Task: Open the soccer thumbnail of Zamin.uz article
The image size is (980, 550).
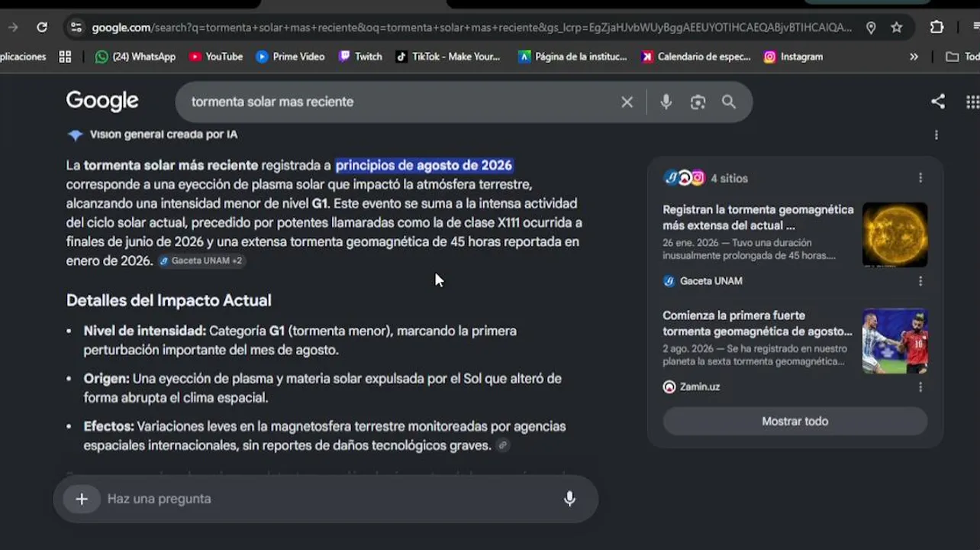Action: pos(895,341)
